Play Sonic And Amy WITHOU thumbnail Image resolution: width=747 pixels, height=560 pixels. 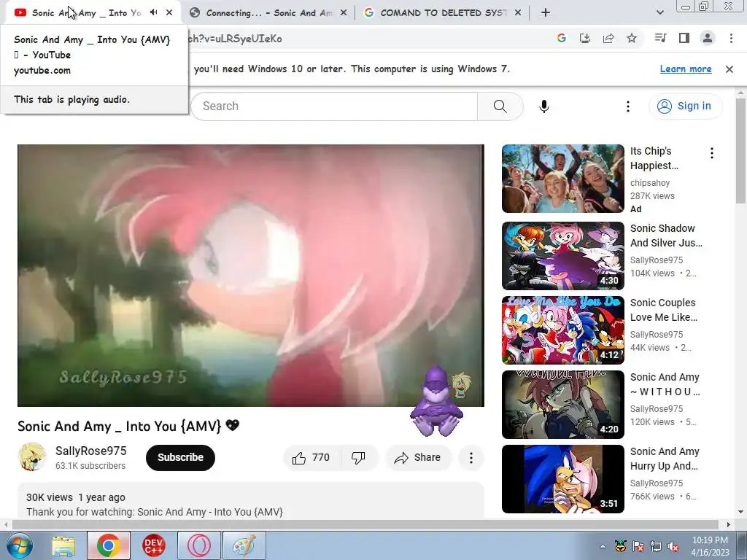[x=562, y=404]
